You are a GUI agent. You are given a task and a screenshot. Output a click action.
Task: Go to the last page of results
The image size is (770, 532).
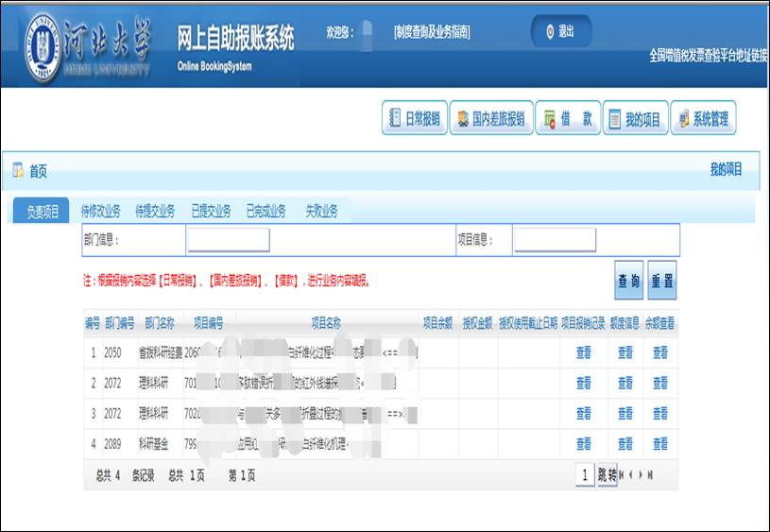(650, 475)
